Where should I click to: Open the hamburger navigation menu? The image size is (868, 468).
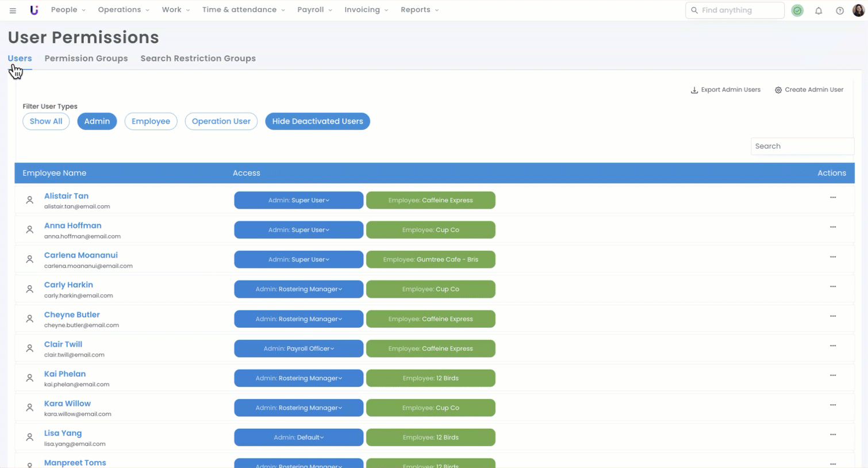tap(13, 10)
